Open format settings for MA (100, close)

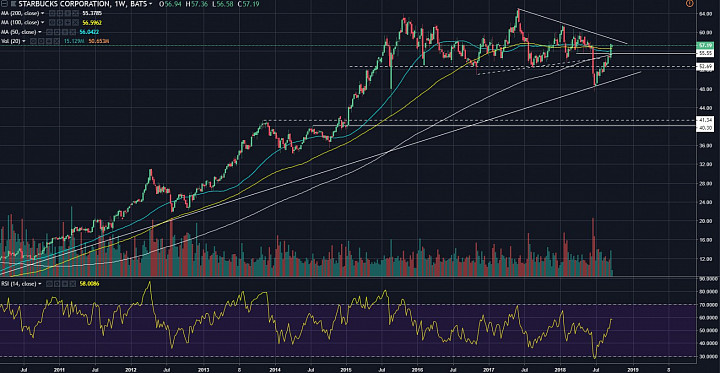(60, 23)
